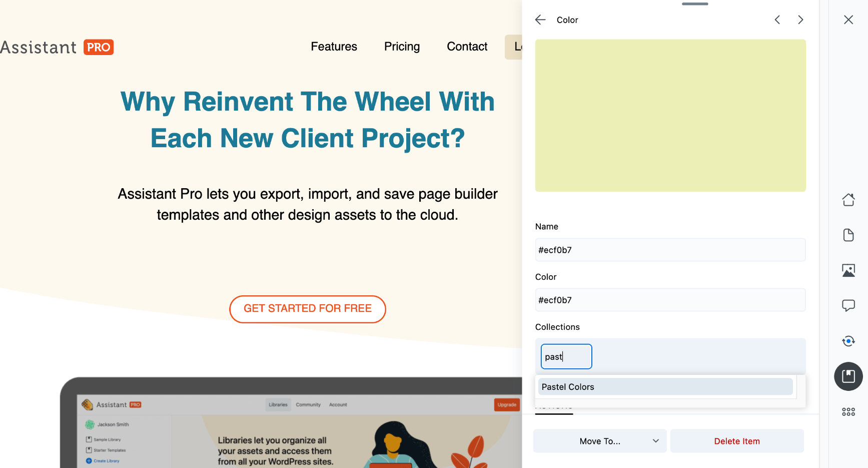Select the Libraries bookmark icon

tap(848, 376)
